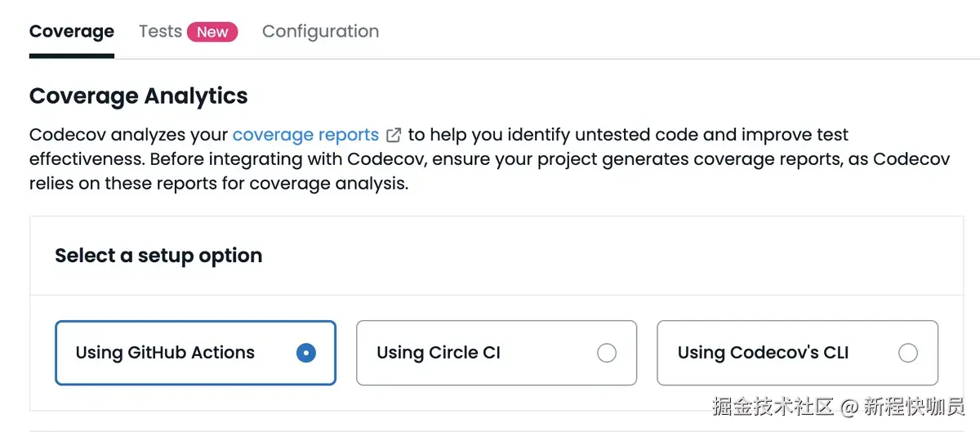Click the Using Codecov's CLI label
980x432 pixels.
(763, 353)
